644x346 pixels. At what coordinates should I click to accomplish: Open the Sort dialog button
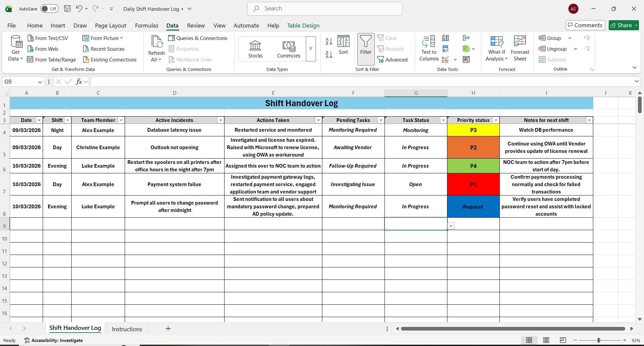point(343,45)
